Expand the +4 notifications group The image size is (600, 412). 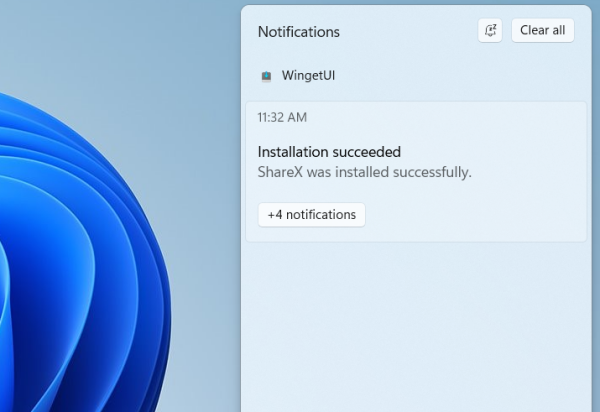click(311, 215)
